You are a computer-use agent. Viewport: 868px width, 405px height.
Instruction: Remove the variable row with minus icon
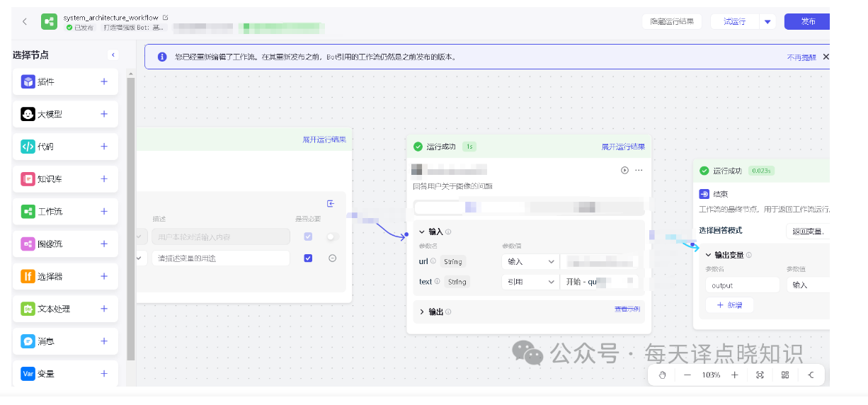tap(332, 258)
